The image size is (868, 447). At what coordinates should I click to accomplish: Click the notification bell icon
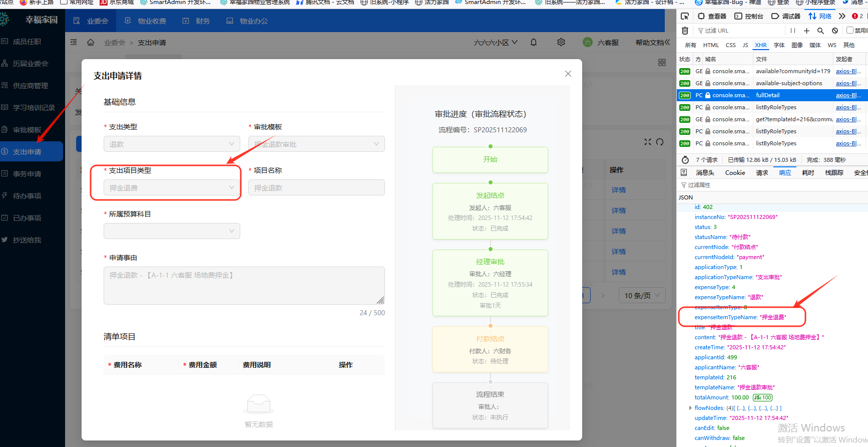[x=534, y=43]
